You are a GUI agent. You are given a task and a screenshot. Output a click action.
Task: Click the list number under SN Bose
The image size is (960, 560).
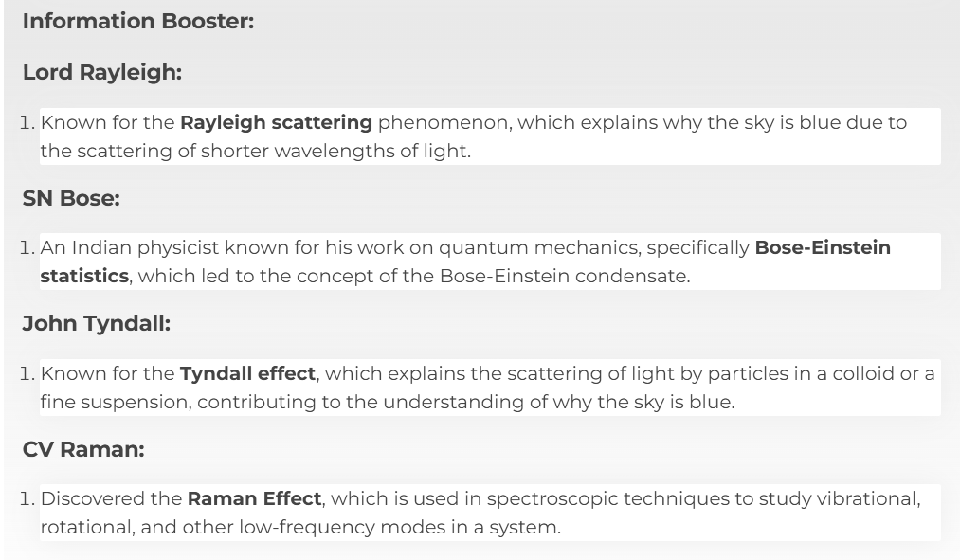point(29,248)
